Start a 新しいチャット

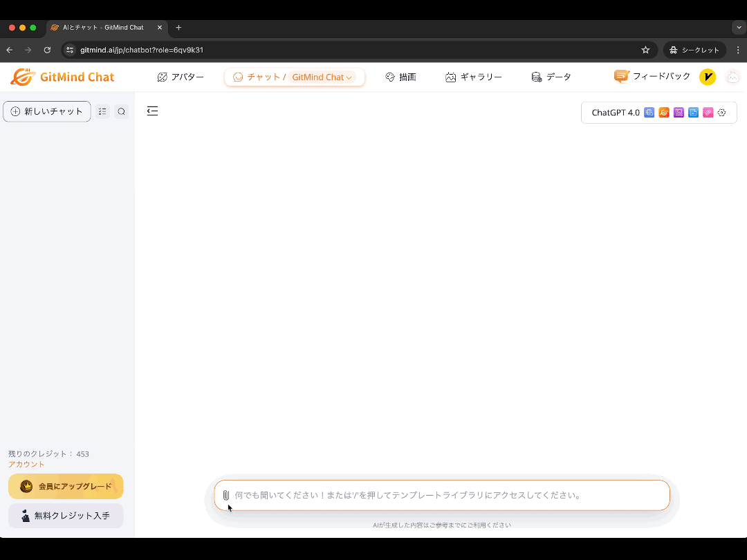point(47,111)
